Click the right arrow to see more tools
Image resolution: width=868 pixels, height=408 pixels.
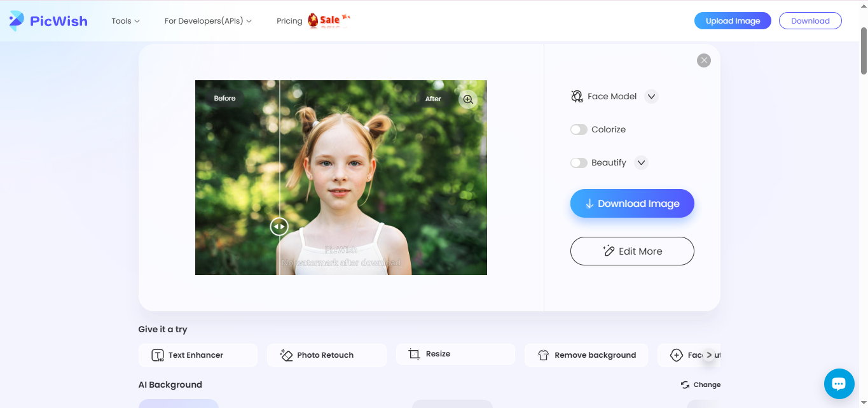(708, 355)
